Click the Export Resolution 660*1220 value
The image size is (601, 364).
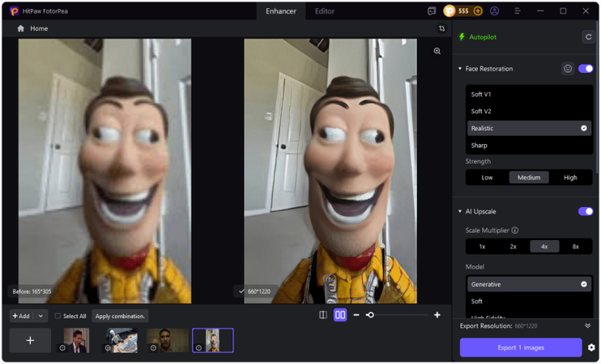[525, 326]
